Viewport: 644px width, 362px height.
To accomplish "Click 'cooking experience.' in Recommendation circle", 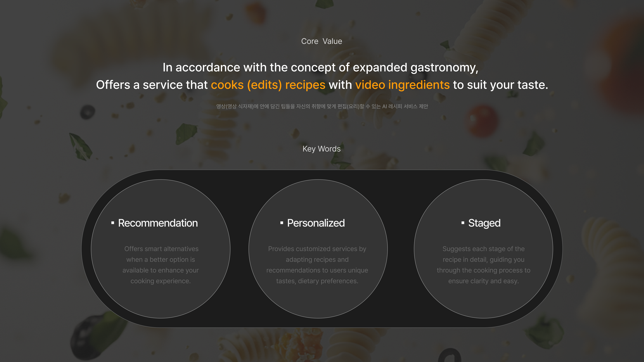I will point(160,281).
